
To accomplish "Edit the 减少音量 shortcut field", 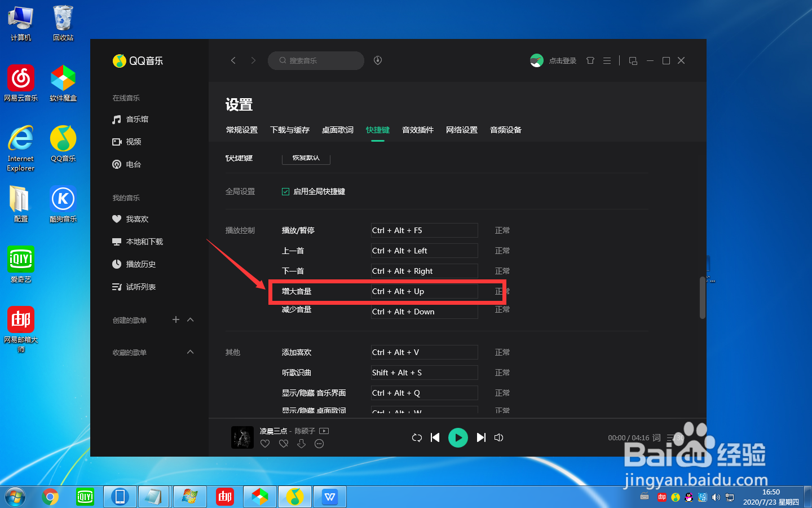I will click(x=424, y=312).
